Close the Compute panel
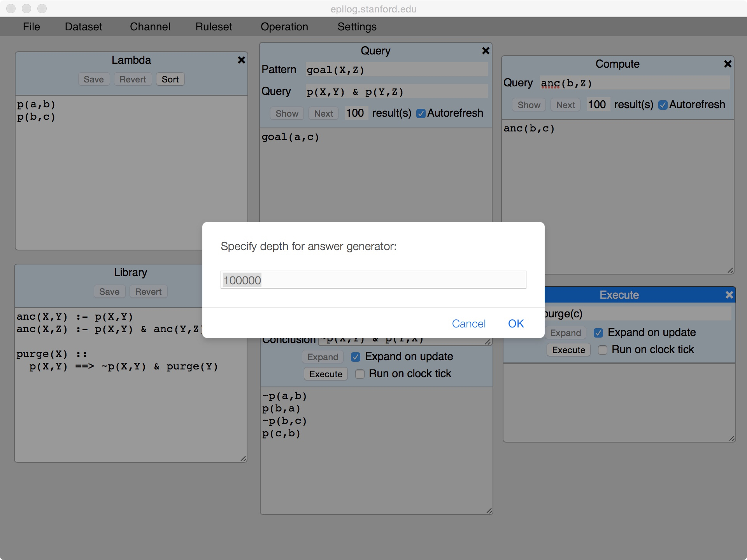 (x=728, y=64)
